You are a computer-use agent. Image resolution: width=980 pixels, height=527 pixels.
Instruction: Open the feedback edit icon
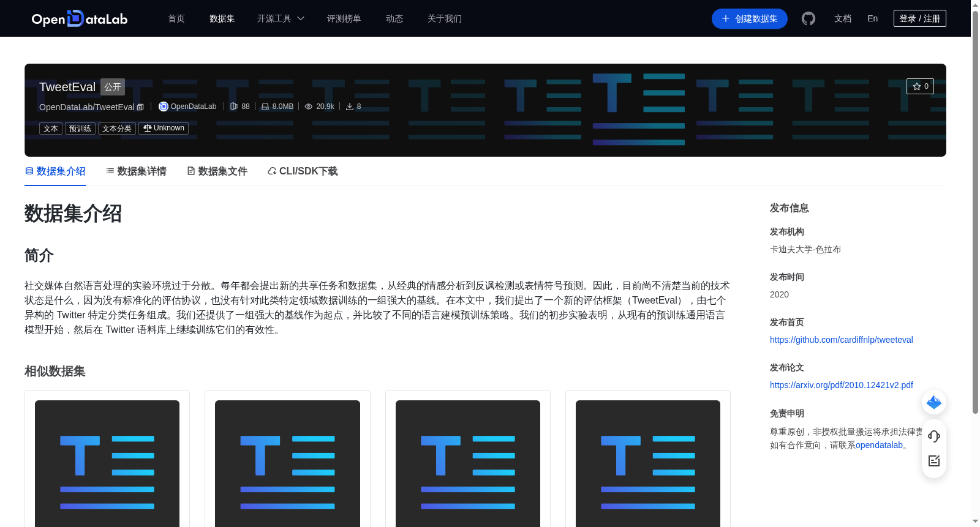[x=934, y=461]
